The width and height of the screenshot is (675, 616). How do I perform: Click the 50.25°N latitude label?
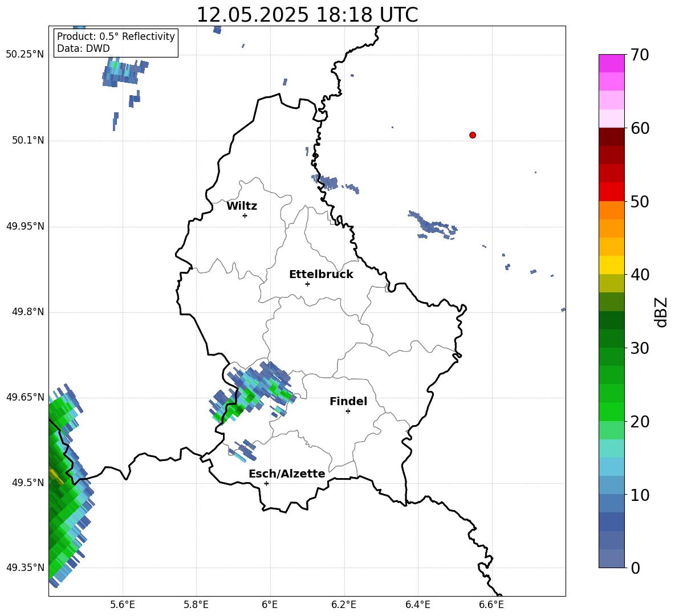(x=25, y=55)
